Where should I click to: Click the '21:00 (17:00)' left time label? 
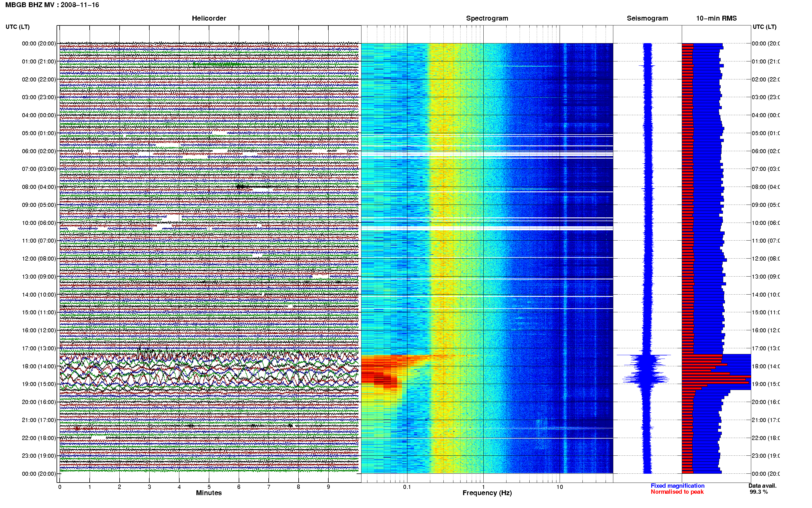(39, 420)
